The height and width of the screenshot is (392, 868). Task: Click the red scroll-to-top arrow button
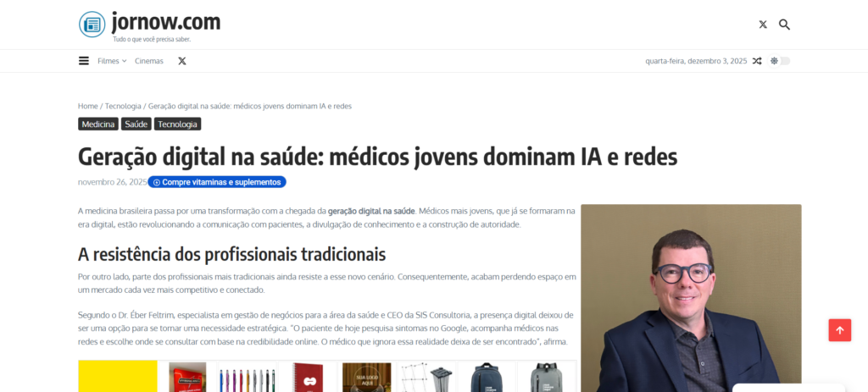[x=840, y=330]
